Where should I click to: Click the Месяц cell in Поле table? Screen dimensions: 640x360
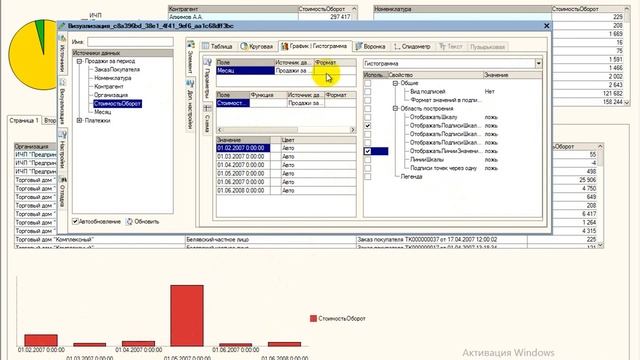click(x=245, y=71)
